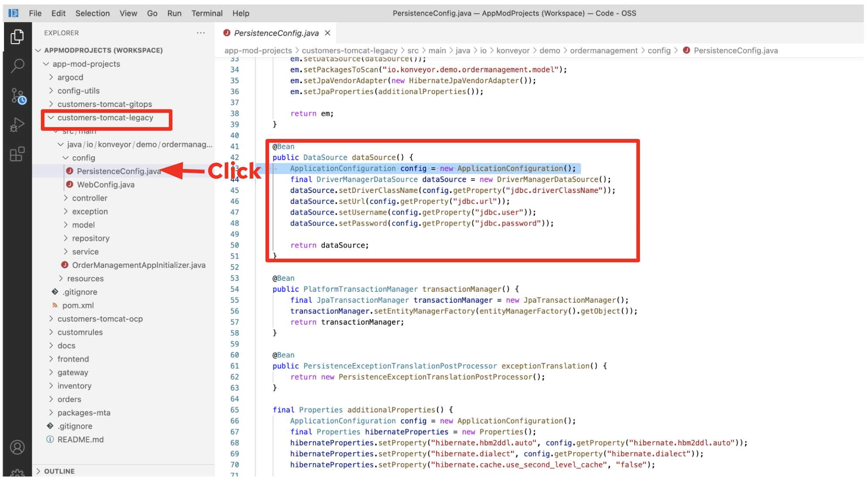Click the Code - OSS logo in the title bar
The height and width of the screenshot is (480, 868).
[13, 13]
